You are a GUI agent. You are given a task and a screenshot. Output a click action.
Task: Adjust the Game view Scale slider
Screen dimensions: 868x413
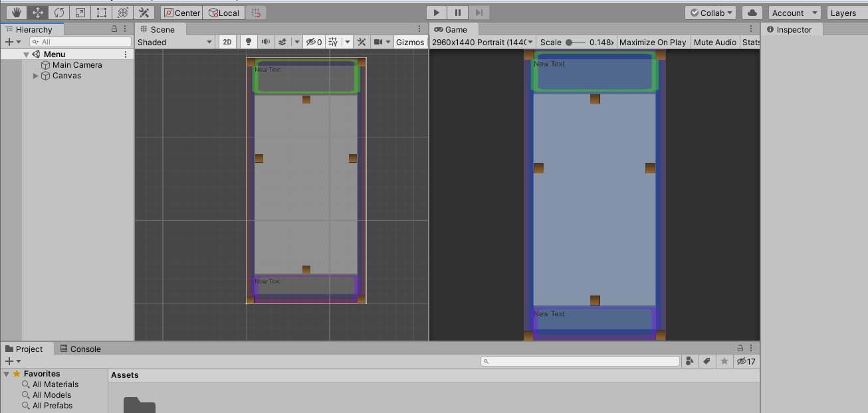(576, 42)
